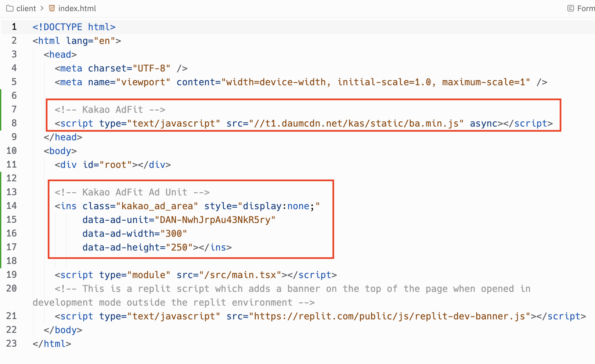The image size is (595, 364).
Task: Click the closing </ins> tag
Action: pos(215,247)
